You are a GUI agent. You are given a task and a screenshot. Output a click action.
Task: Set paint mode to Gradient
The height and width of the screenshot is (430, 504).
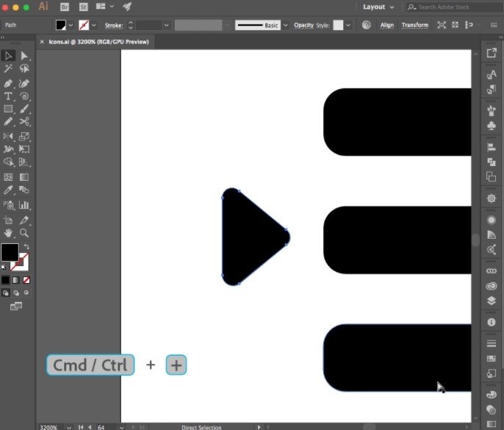click(15, 280)
